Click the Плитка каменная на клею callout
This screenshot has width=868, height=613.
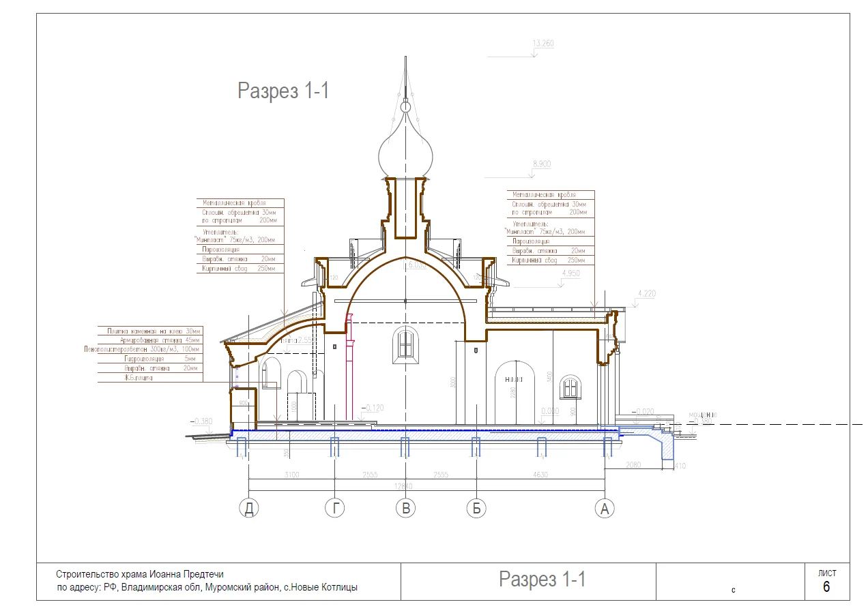pyautogui.click(x=150, y=331)
